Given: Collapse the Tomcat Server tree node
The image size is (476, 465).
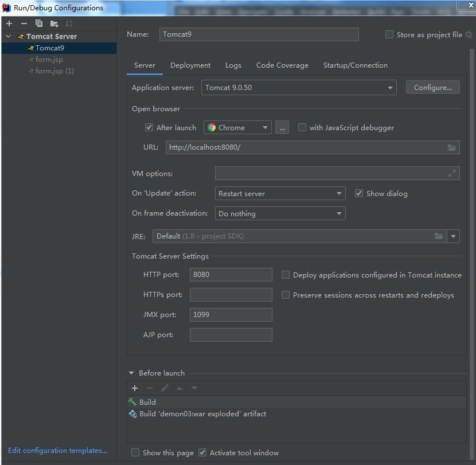Looking at the screenshot, I should coord(9,37).
